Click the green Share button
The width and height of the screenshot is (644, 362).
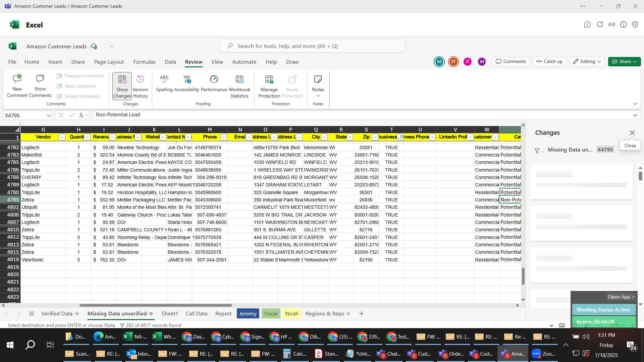click(x=625, y=61)
